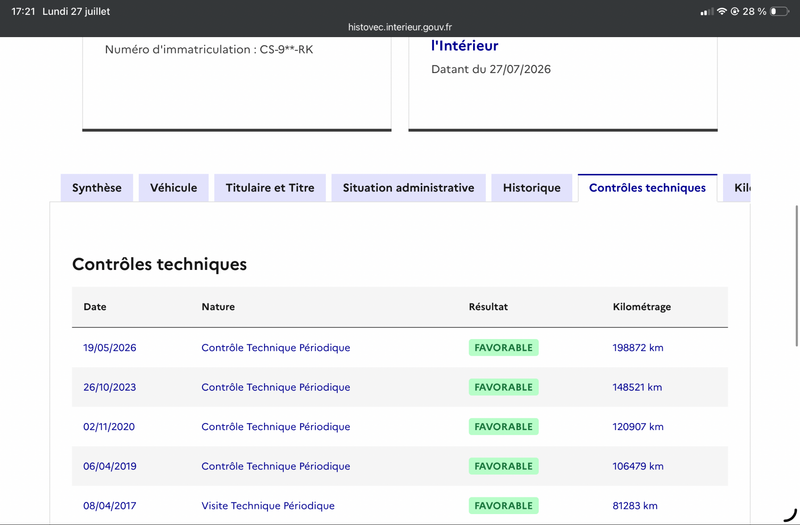This screenshot has width=800, height=525.
Task: Click Visite Technique Périodique entry
Action: pos(268,506)
